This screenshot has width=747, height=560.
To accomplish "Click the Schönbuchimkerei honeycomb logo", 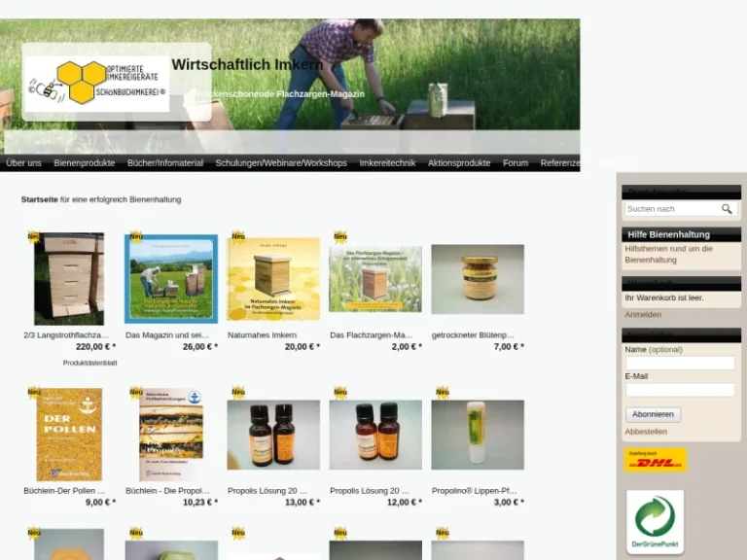I will point(95,82).
